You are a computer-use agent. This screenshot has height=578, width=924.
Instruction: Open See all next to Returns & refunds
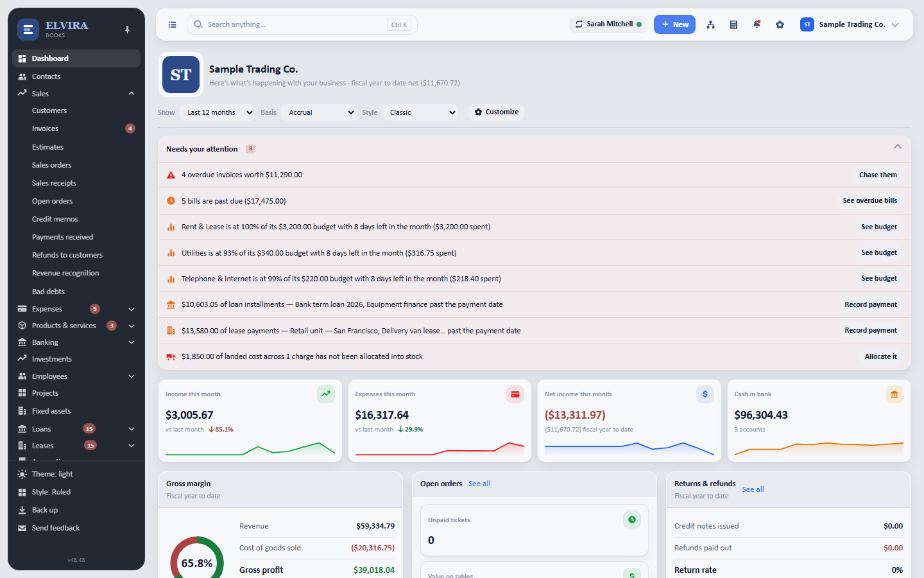753,489
